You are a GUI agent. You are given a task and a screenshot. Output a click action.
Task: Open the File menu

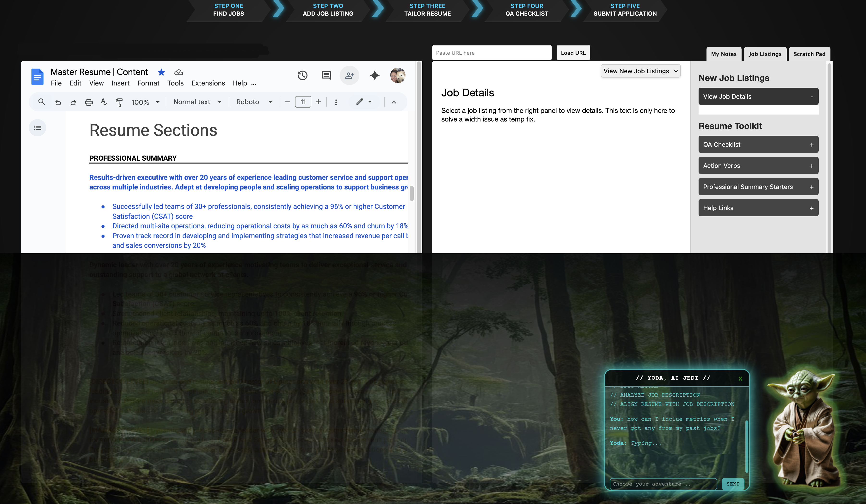pos(56,83)
